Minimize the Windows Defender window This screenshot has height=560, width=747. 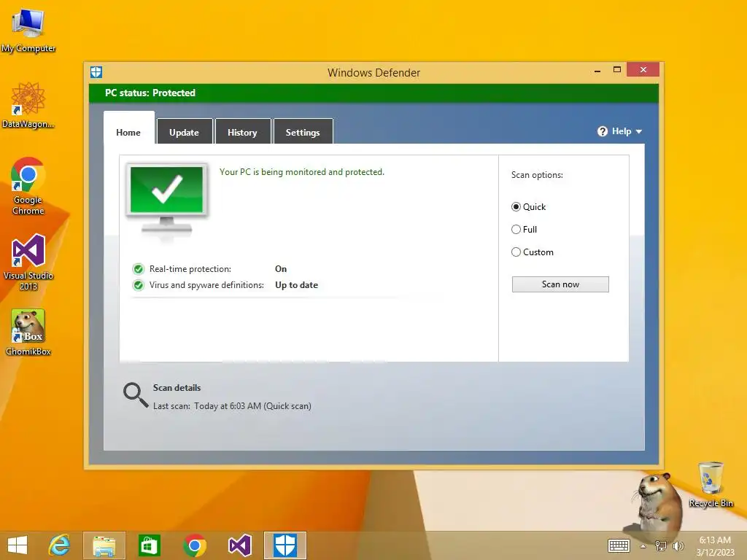597,70
